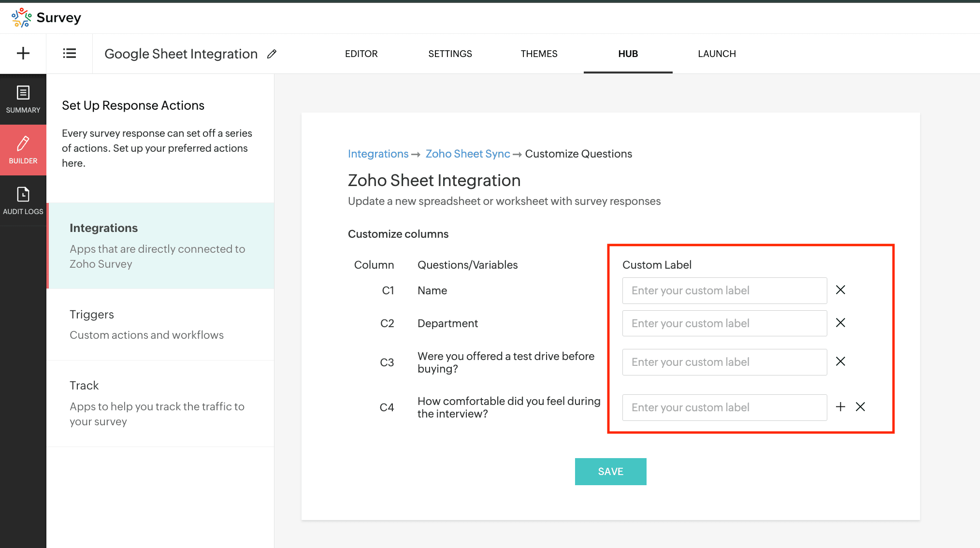Delete the C3 test drive column
The image size is (980, 548).
click(x=840, y=361)
